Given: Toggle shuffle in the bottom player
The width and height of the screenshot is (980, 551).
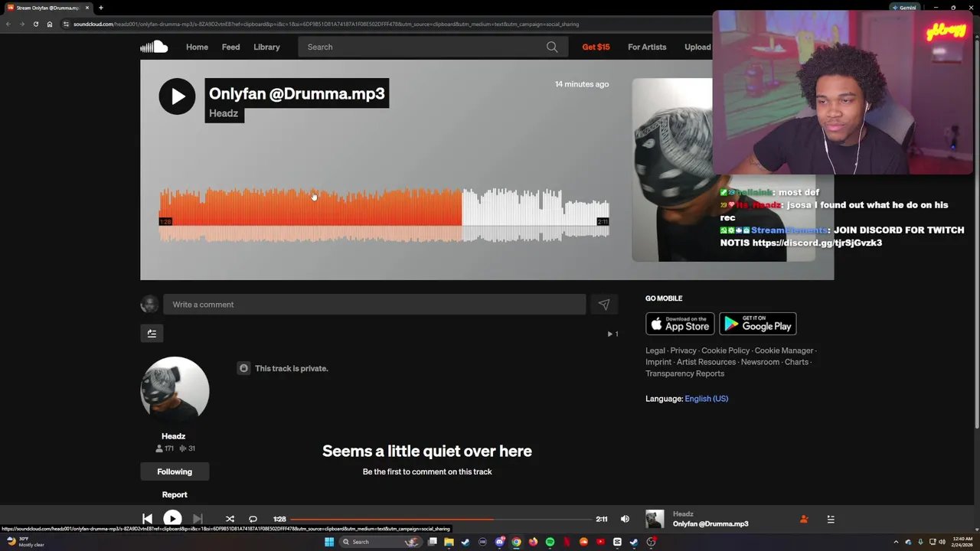Looking at the screenshot, I should tap(230, 519).
